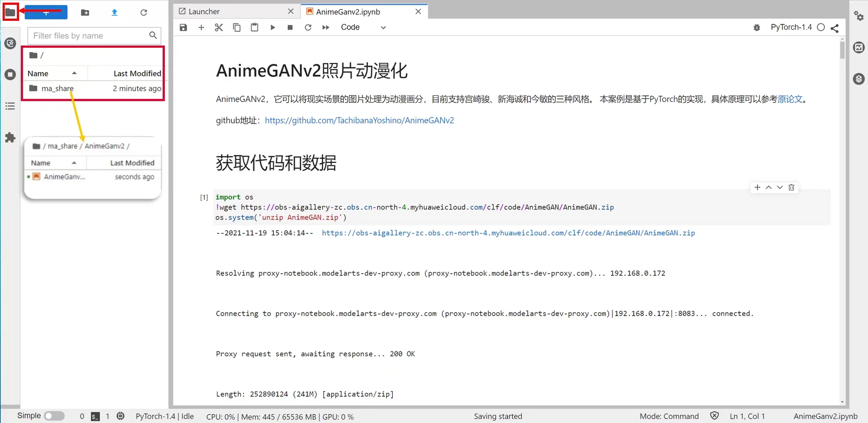
Task: Open the PyTorch-1.4 kernel selector
Action: click(791, 27)
